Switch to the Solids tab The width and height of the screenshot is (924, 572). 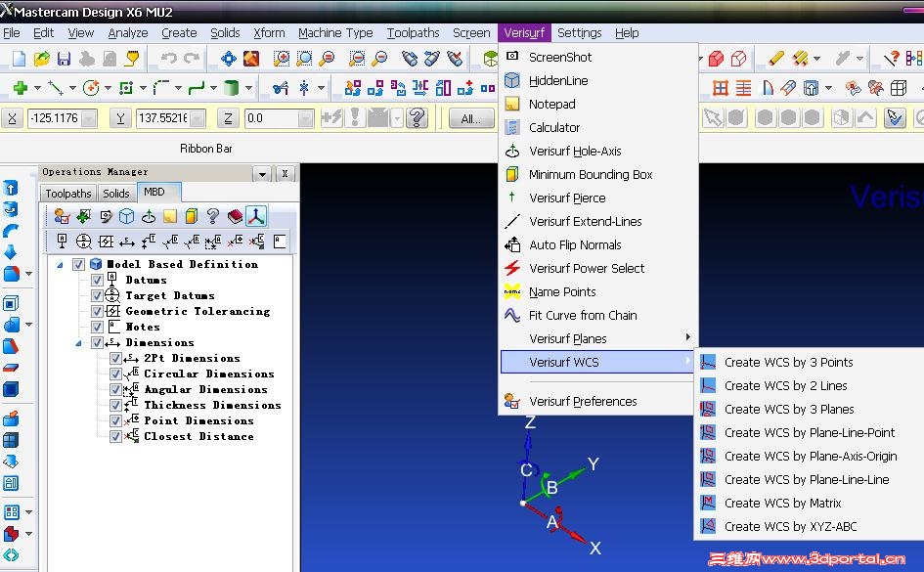coord(116,194)
